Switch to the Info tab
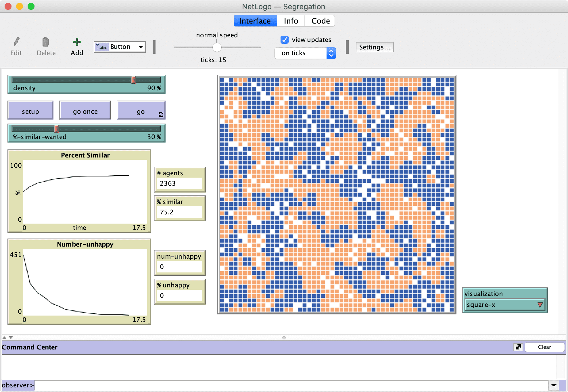 click(291, 21)
